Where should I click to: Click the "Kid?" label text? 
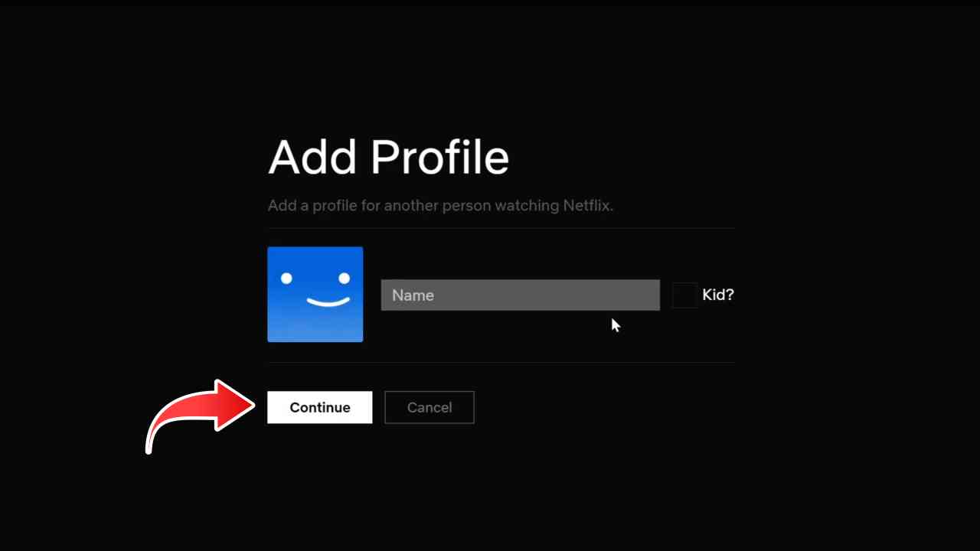718,295
